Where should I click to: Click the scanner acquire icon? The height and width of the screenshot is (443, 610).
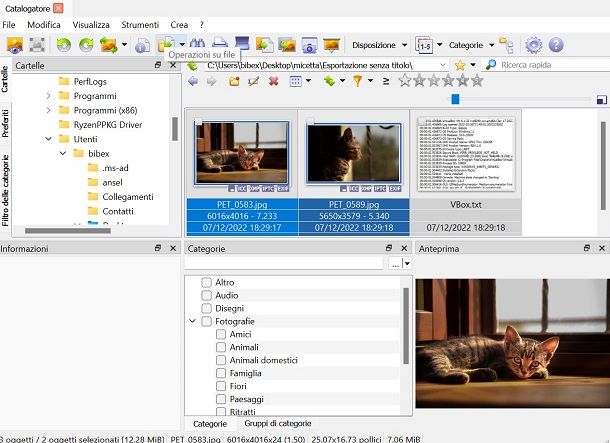[242, 44]
